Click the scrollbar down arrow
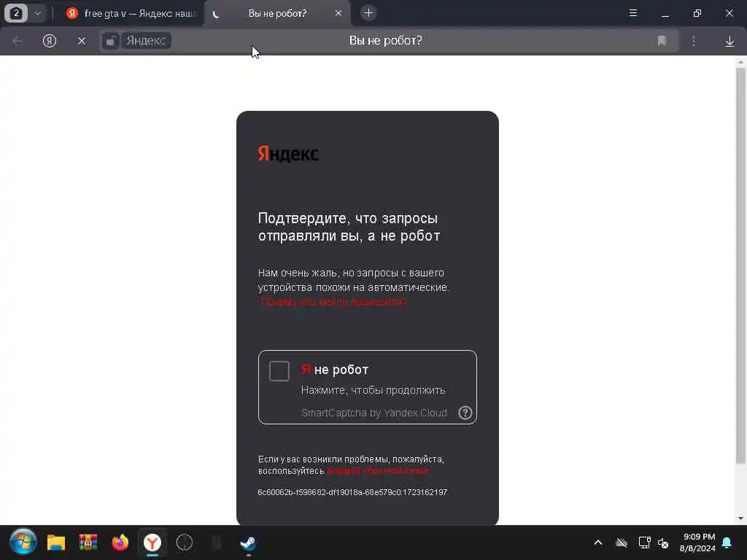The height and width of the screenshot is (560, 747). click(740, 518)
